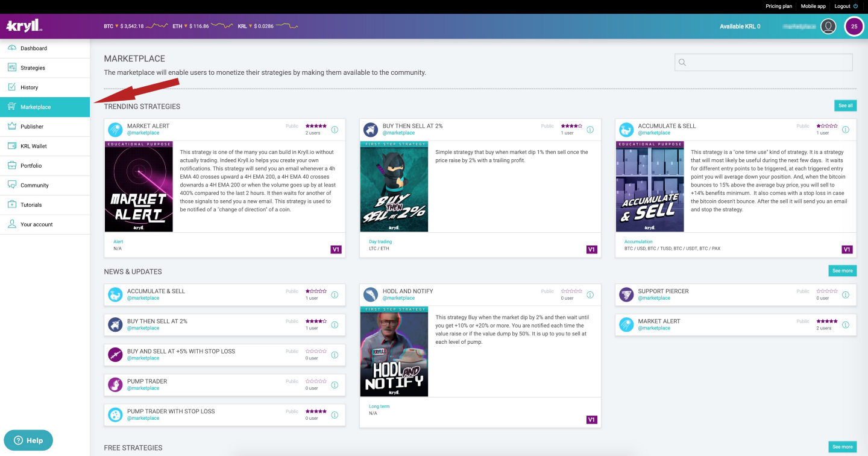The height and width of the screenshot is (456, 868).
Task: Show info for Pump Trader With Stop Loss
Action: pos(335,415)
